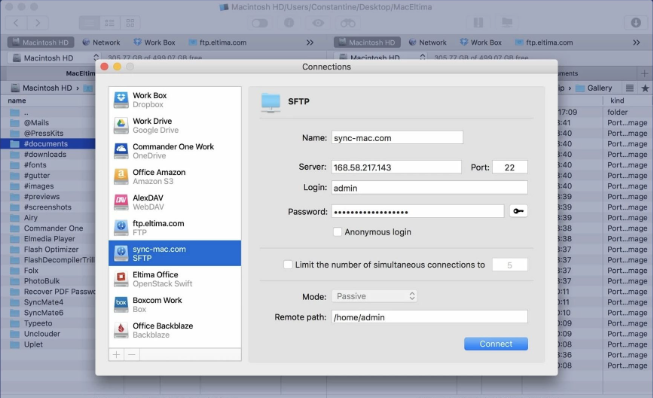
Task: Click the archive icon in toolbar
Action: pos(478,23)
